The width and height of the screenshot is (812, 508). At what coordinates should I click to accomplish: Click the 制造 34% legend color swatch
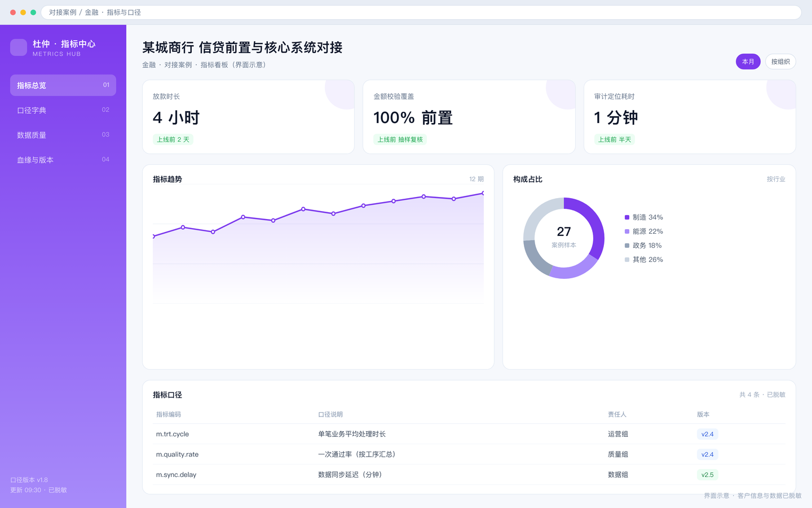pyautogui.click(x=627, y=217)
